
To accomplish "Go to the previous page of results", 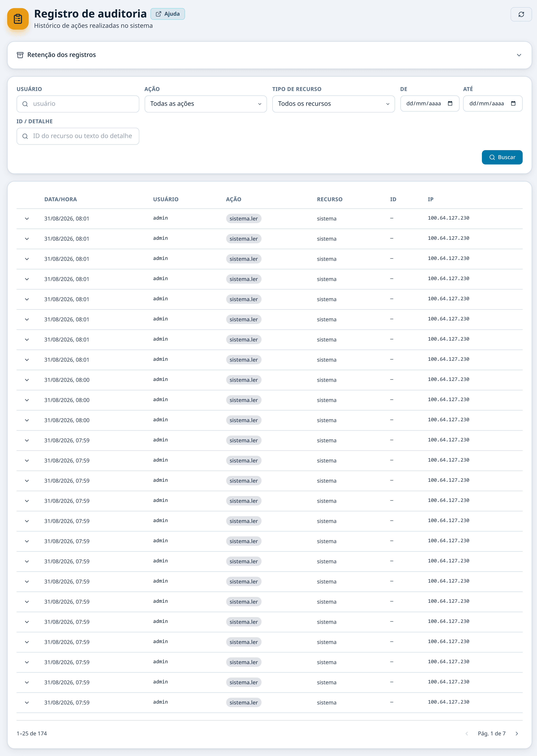I will [x=467, y=733].
